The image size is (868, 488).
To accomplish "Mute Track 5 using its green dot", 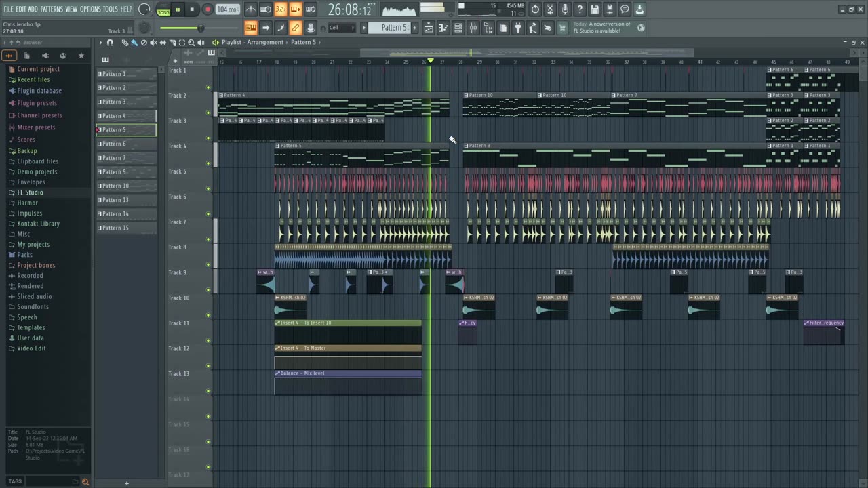I will click(x=208, y=188).
